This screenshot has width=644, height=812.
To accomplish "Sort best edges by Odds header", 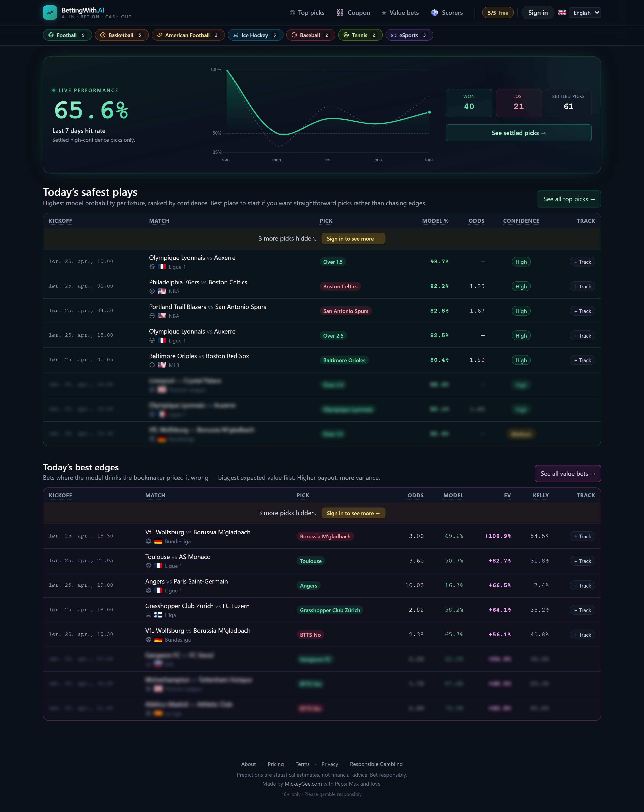I will tap(415, 496).
